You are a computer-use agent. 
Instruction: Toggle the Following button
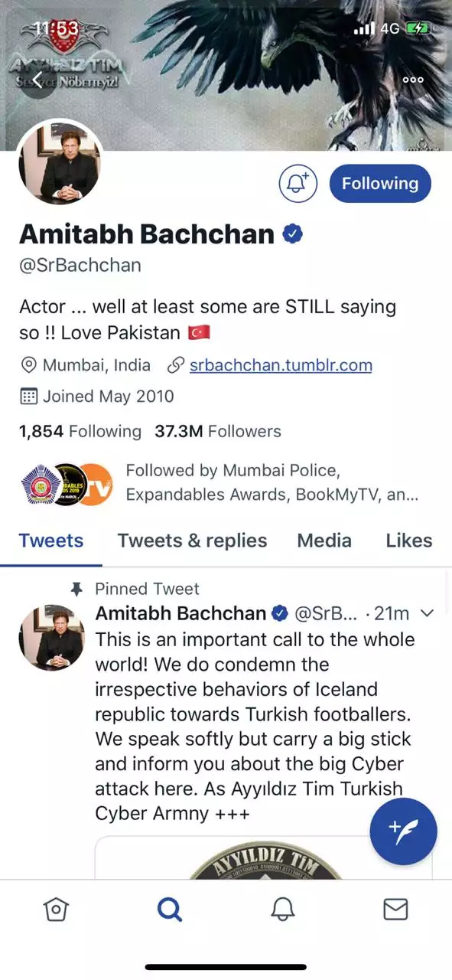pyautogui.click(x=380, y=183)
